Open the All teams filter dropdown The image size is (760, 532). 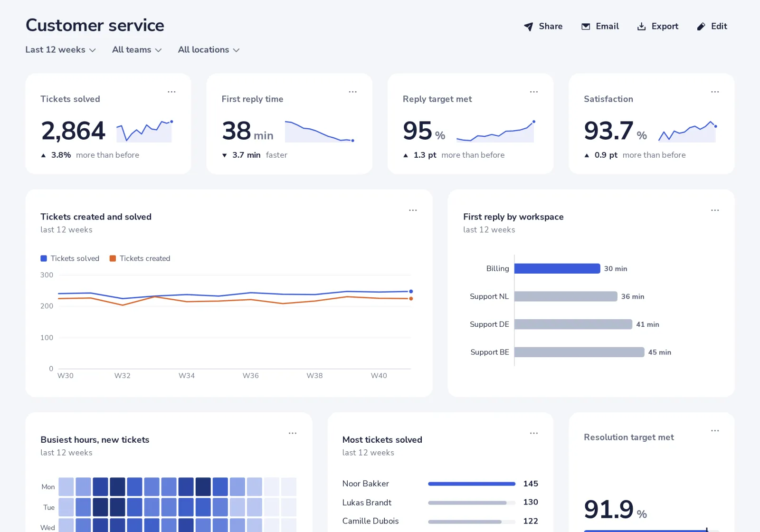(137, 50)
